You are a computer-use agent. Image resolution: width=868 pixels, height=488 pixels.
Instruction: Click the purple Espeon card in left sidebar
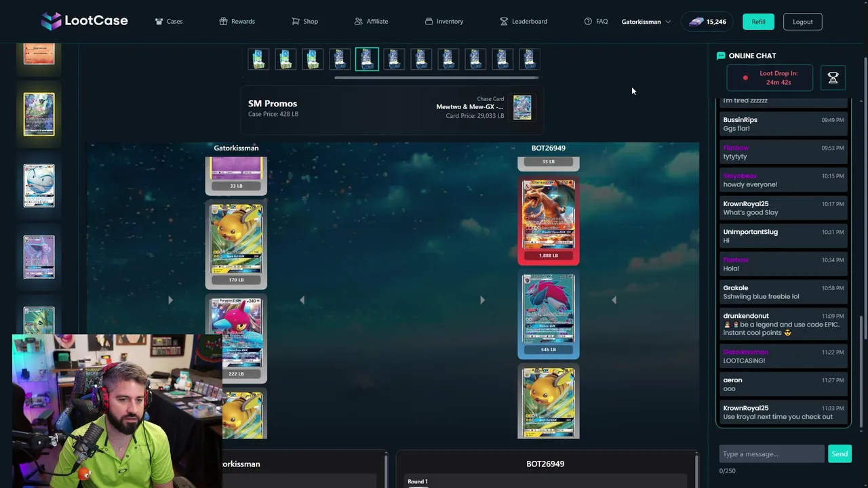click(39, 257)
